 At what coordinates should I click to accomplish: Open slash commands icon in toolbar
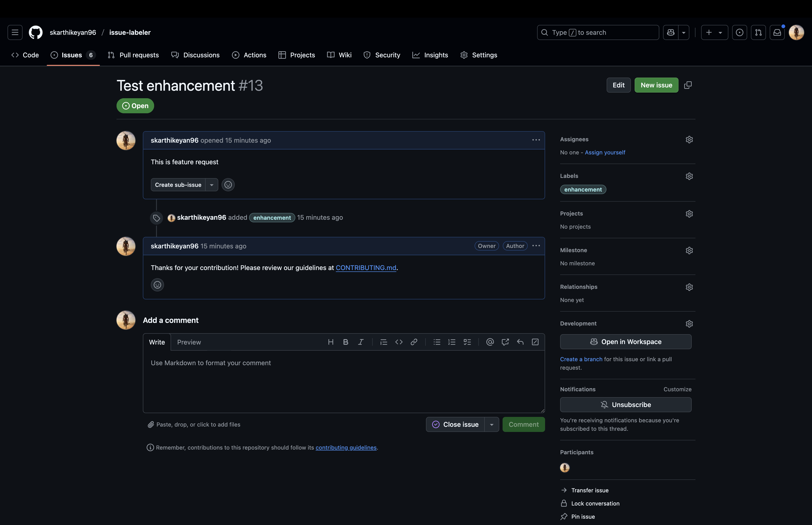tap(535, 342)
